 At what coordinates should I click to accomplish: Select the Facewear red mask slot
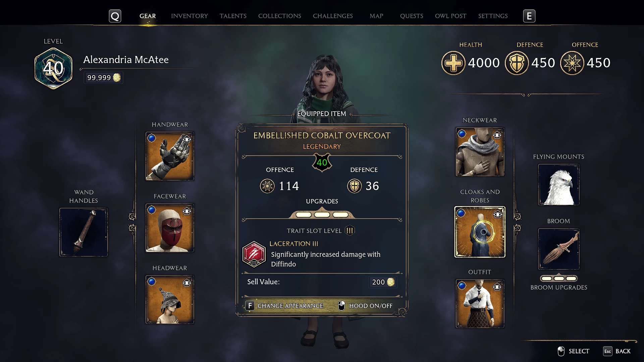[x=170, y=228]
